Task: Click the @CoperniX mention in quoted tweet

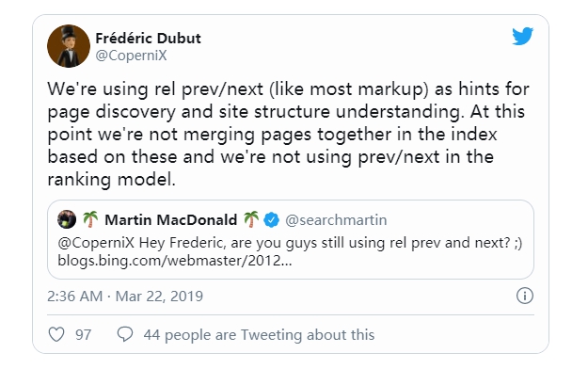Action: 96,243
